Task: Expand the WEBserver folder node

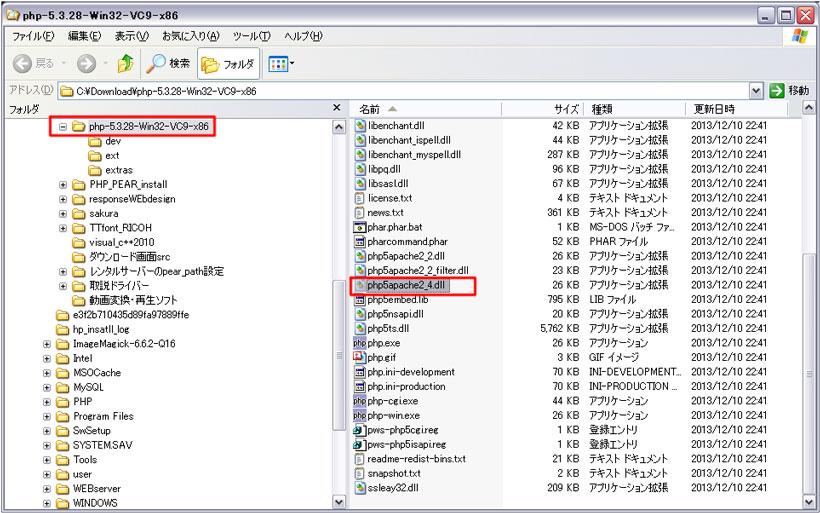Action: tap(47, 489)
